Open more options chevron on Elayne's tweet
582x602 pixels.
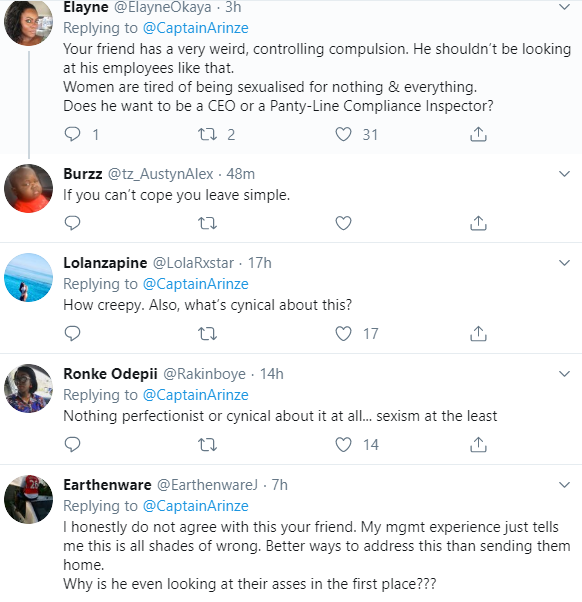564,7
